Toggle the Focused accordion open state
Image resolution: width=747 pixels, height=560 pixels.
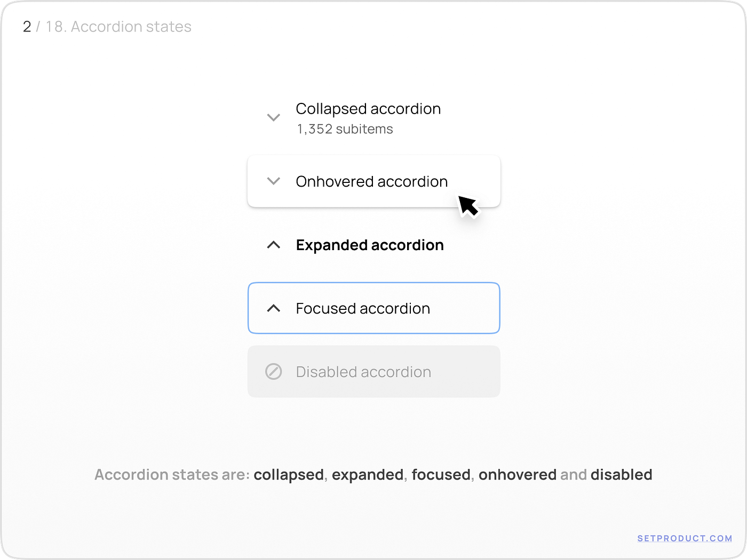pyautogui.click(x=363, y=308)
